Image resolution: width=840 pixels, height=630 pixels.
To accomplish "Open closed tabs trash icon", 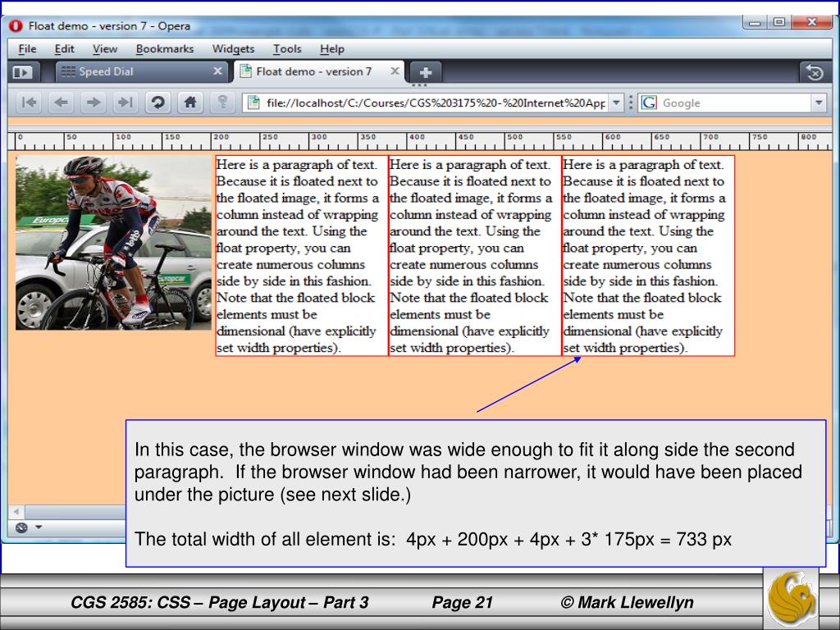I will (x=814, y=72).
